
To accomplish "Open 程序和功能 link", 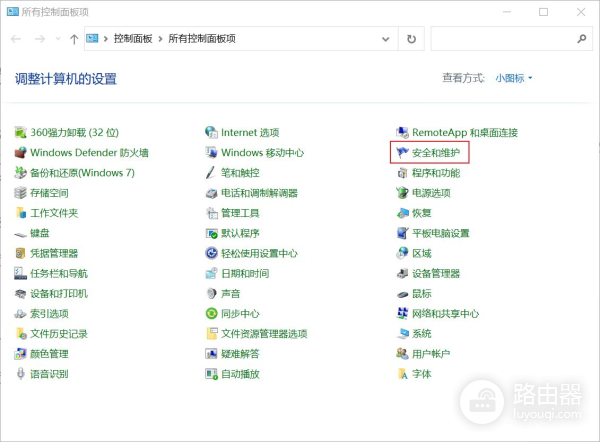I will point(436,173).
